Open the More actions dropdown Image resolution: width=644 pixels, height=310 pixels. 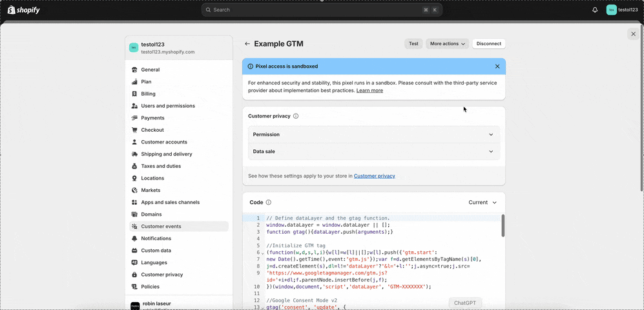point(447,43)
